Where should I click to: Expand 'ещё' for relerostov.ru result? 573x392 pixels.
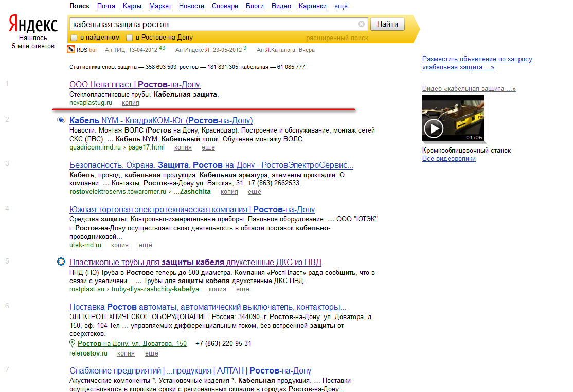click(152, 353)
